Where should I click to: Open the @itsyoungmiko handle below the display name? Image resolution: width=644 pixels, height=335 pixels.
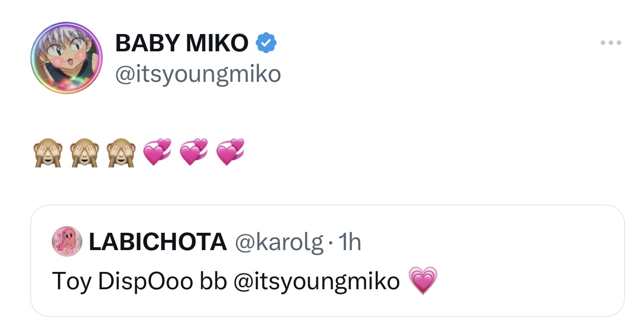(198, 74)
